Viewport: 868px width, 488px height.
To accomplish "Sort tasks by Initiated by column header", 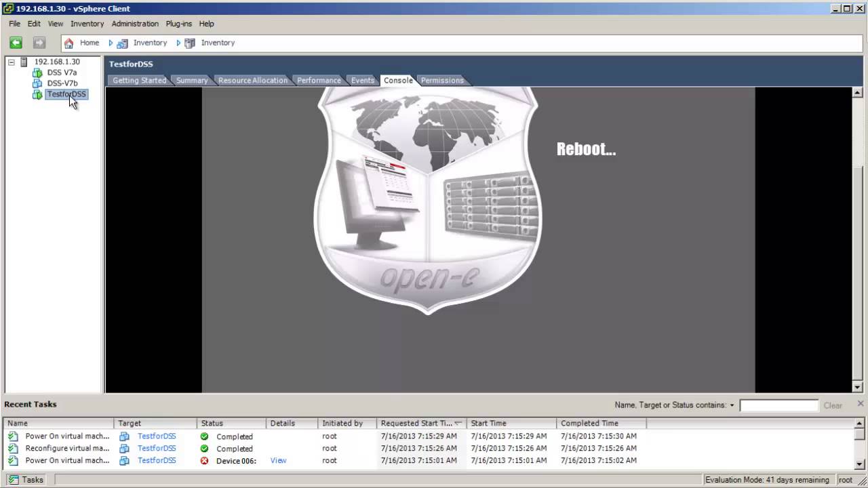I will (347, 423).
